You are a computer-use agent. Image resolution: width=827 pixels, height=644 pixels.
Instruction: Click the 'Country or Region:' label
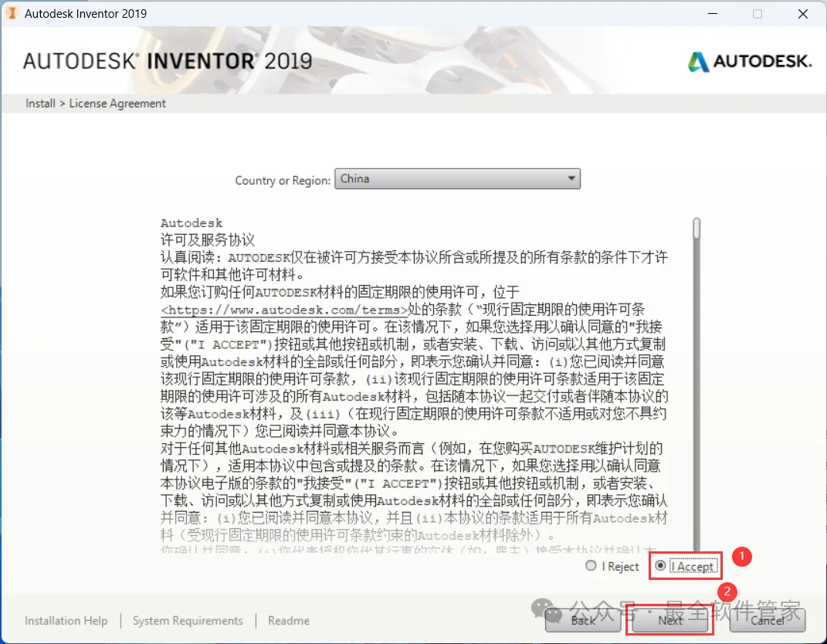pos(283,181)
